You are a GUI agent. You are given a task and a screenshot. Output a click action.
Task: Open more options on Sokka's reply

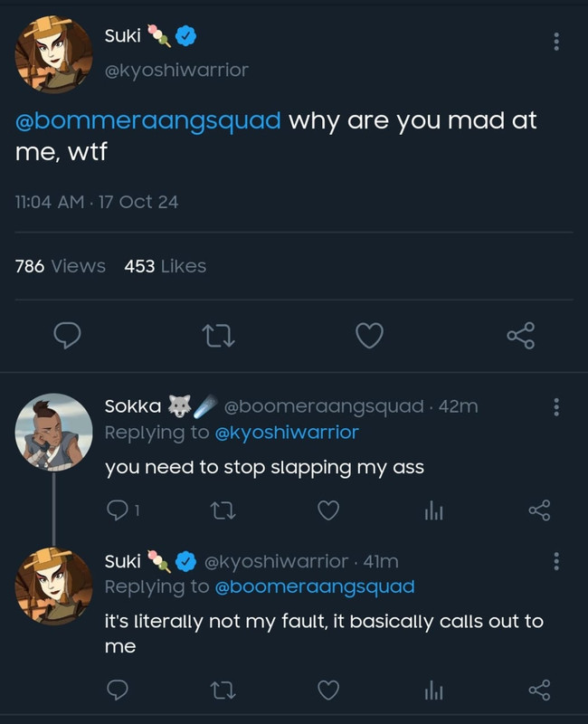555,407
